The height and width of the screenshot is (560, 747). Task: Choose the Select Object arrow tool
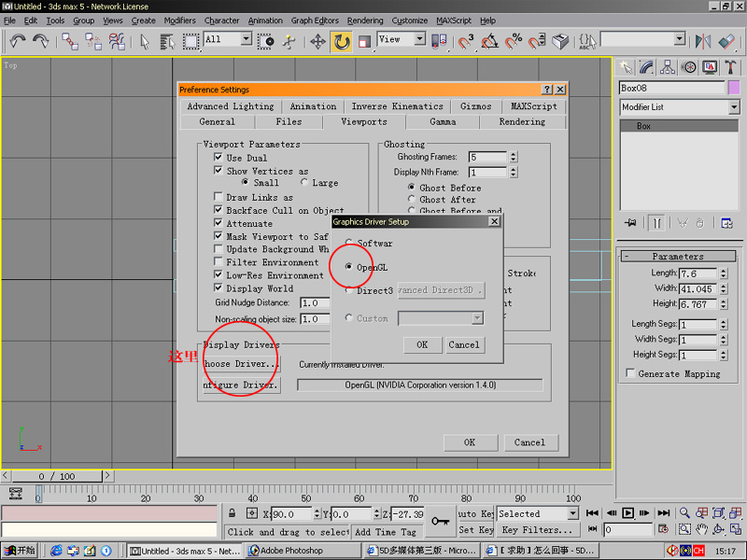click(x=145, y=42)
